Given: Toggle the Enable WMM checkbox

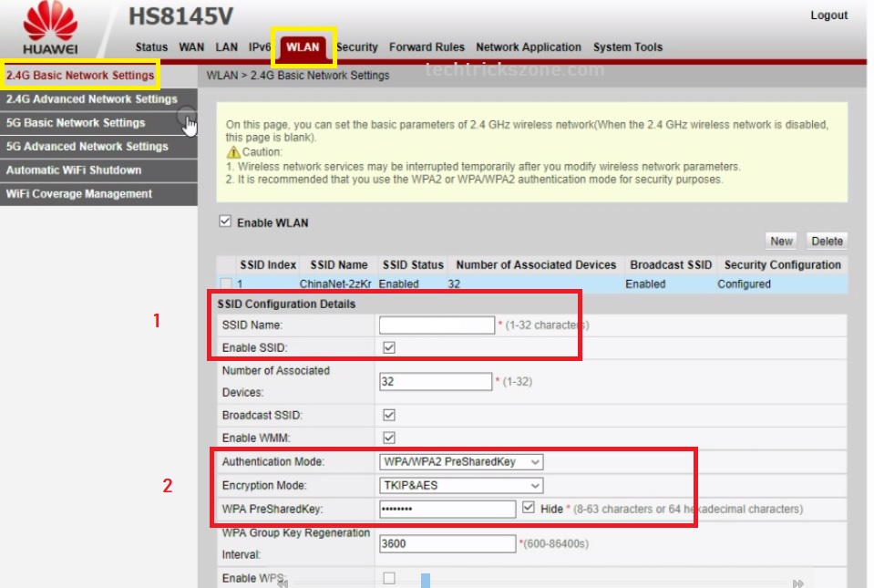Looking at the screenshot, I should 389,438.
